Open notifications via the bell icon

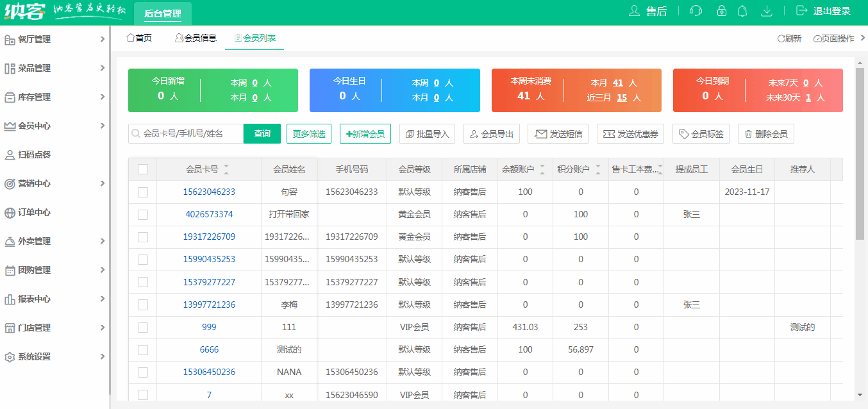click(x=742, y=11)
